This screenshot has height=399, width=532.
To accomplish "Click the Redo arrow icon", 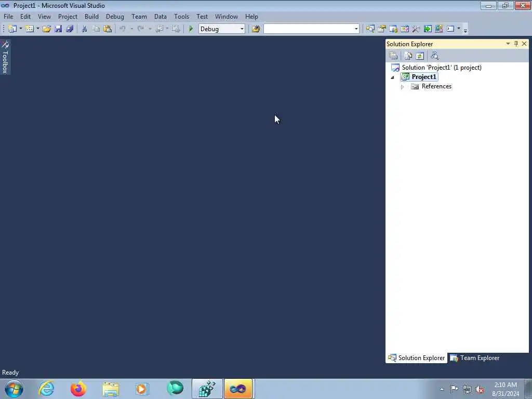I will click(x=140, y=29).
